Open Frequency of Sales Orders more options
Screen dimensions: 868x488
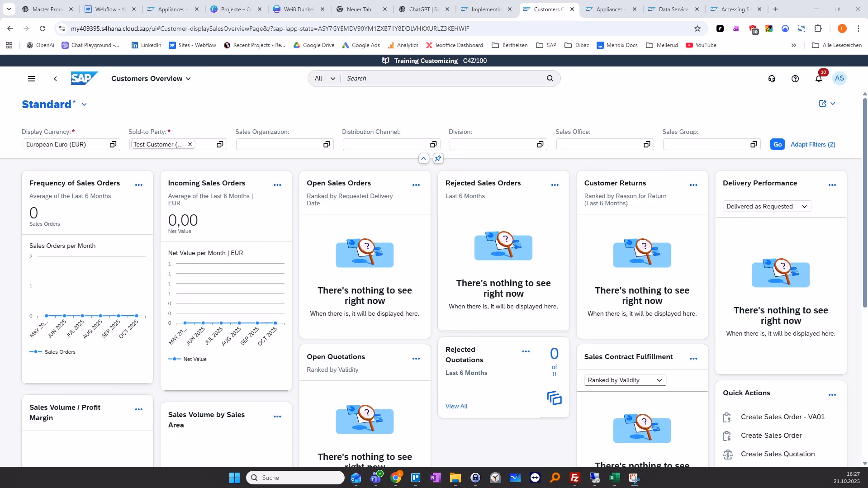pos(139,185)
